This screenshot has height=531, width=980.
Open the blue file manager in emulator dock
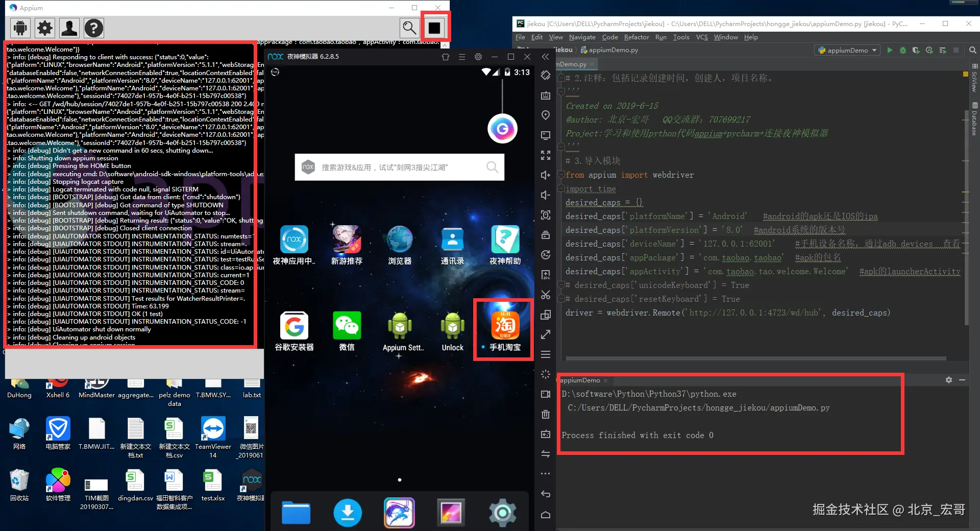[296, 513]
